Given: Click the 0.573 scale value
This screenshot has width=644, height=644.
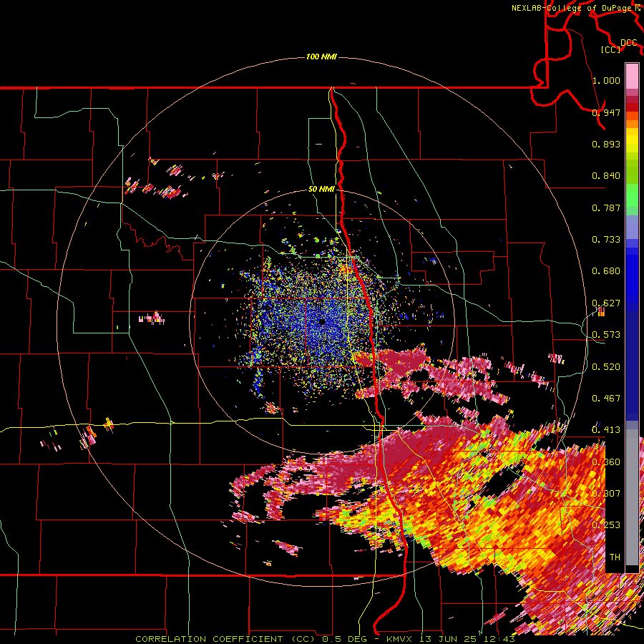Looking at the screenshot, I should (x=606, y=335).
